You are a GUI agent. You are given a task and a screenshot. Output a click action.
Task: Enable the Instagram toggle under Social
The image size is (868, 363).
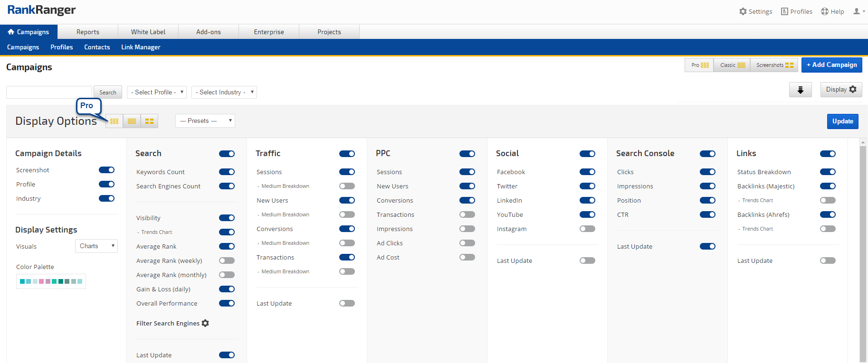587,229
